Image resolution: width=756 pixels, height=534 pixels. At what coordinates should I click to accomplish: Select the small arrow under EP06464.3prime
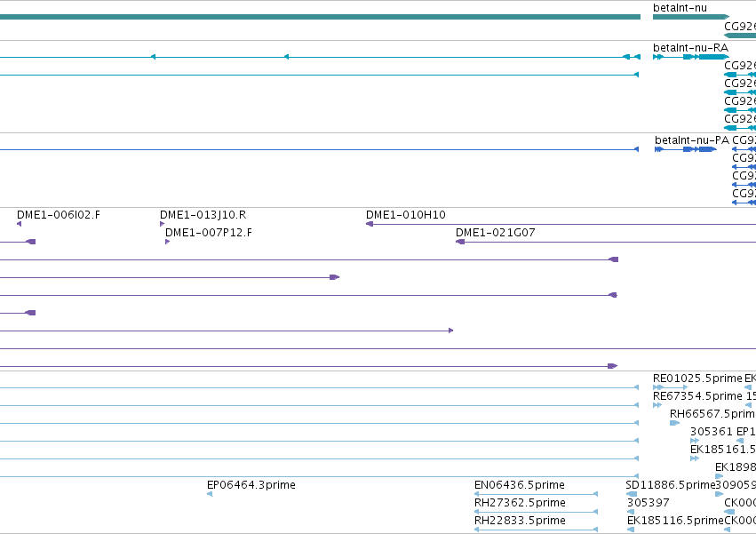click(x=210, y=494)
